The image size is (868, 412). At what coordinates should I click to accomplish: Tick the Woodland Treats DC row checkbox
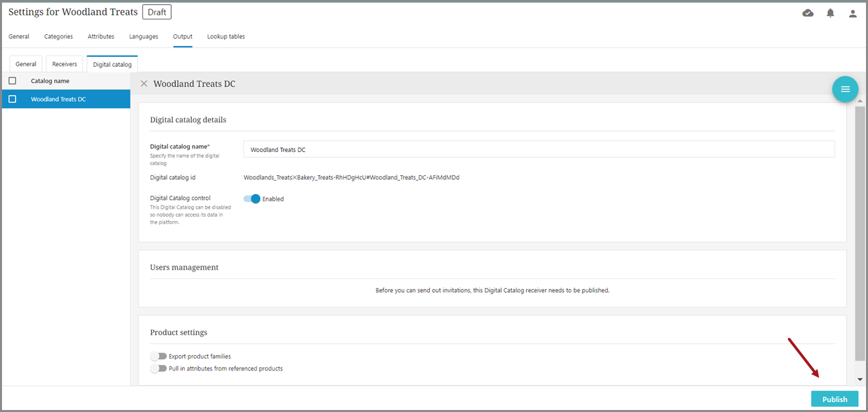coord(12,99)
